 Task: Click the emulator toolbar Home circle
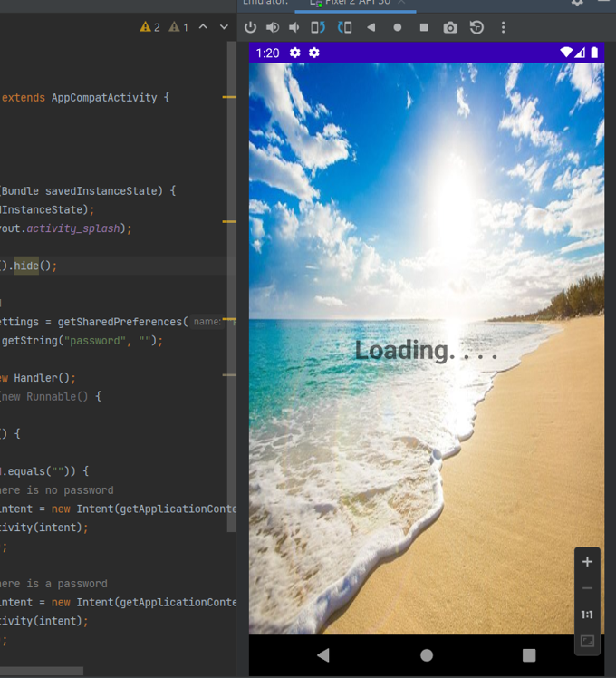click(x=397, y=28)
